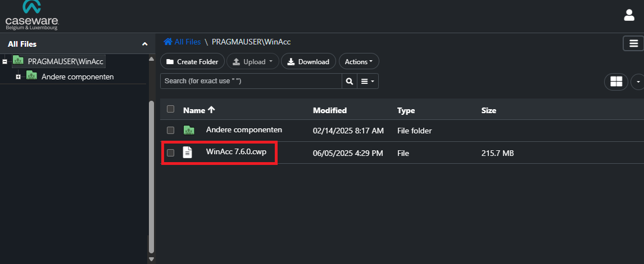Image resolution: width=644 pixels, height=264 pixels.
Task: Open the user account profile icon
Action: (629, 15)
